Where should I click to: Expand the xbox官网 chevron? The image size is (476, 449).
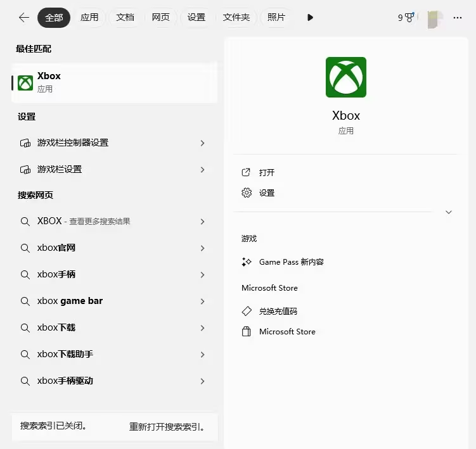(202, 248)
